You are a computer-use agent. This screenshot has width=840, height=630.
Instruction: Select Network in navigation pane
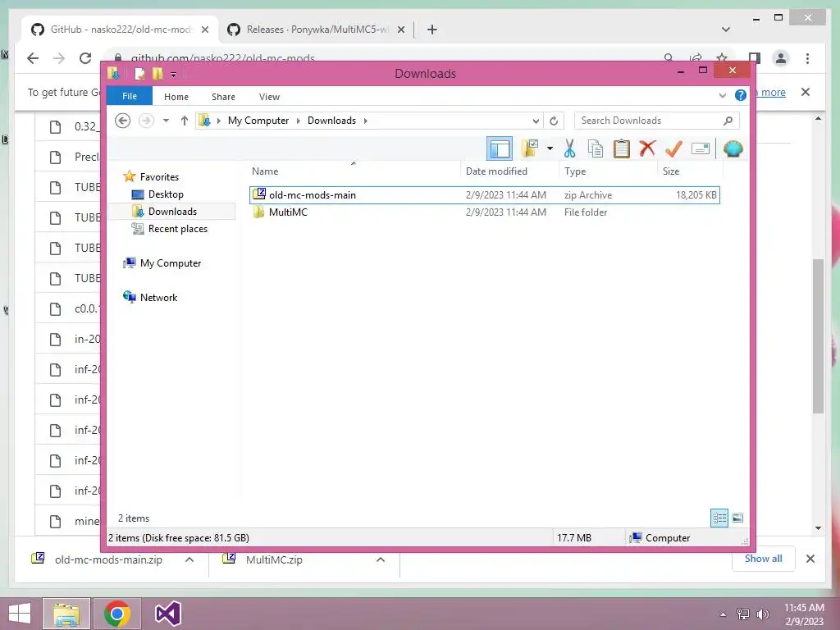click(x=158, y=297)
